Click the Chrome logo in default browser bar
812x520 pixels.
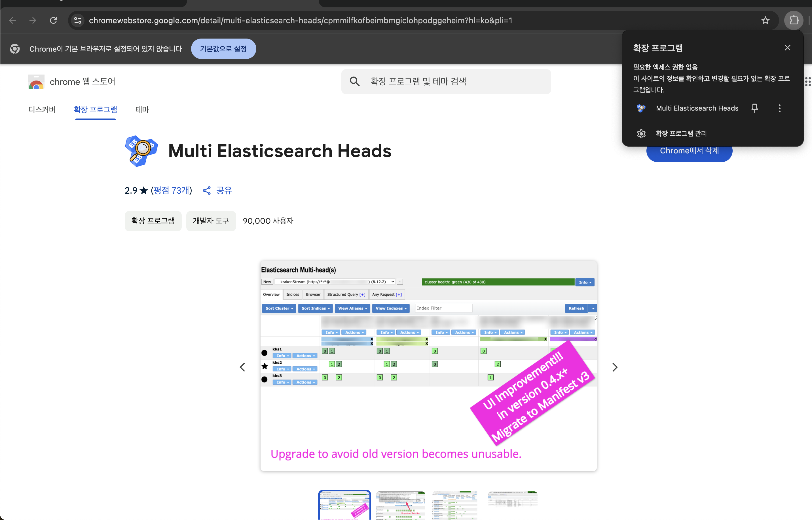point(14,48)
